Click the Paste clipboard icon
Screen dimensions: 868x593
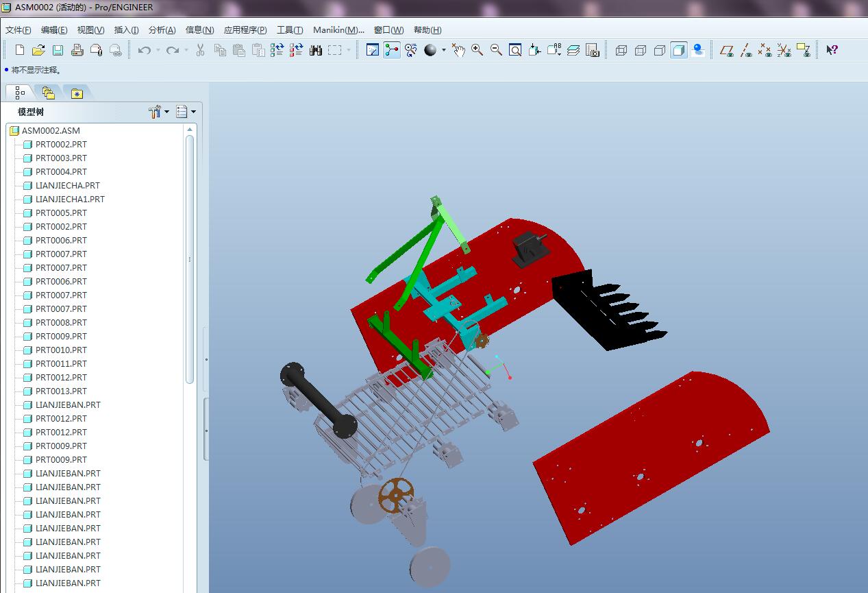click(238, 50)
